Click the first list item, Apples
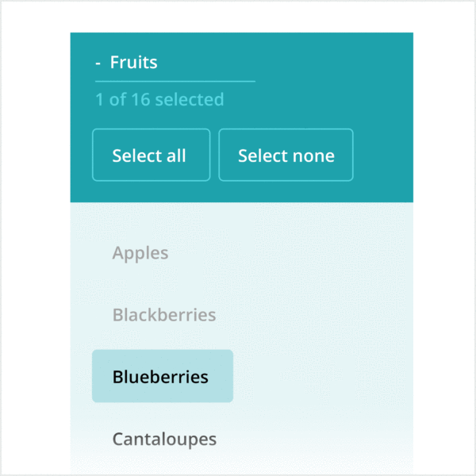This screenshot has height=476, width=476. coord(140,253)
